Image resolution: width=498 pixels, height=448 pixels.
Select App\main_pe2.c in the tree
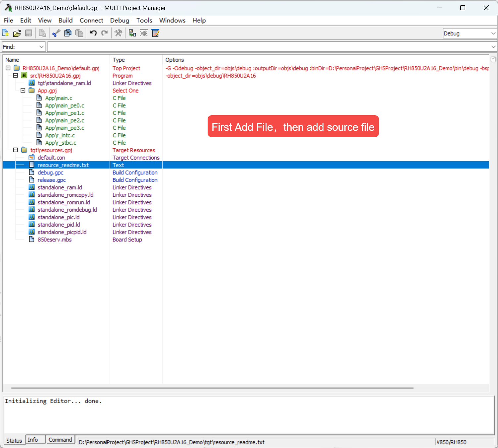click(65, 120)
